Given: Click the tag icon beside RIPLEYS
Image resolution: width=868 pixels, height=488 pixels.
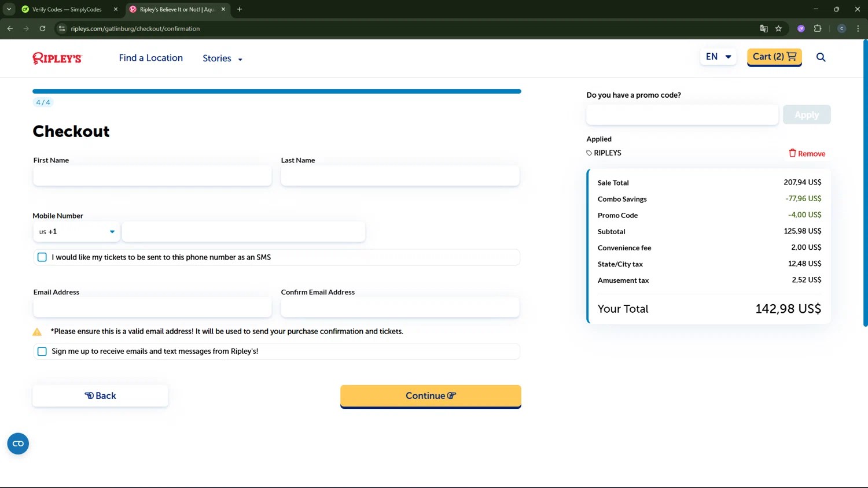Looking at the screenshot, I should pos(589,153).
